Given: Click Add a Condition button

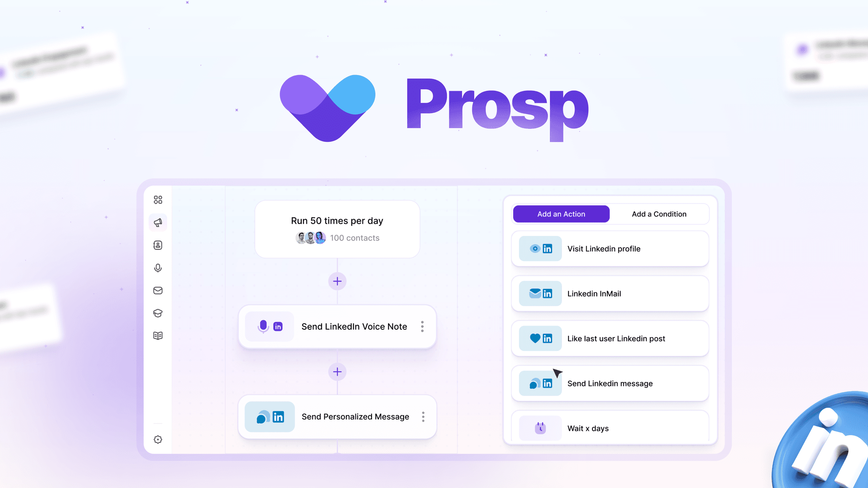Looking at the screenshot, I should 658,213.
